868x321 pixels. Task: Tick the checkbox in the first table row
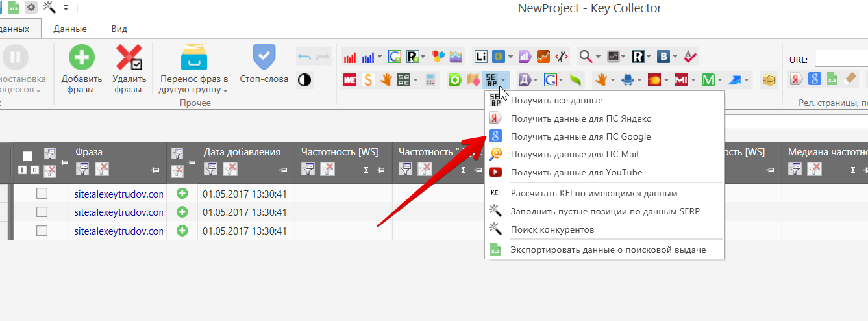click(42, 194)
